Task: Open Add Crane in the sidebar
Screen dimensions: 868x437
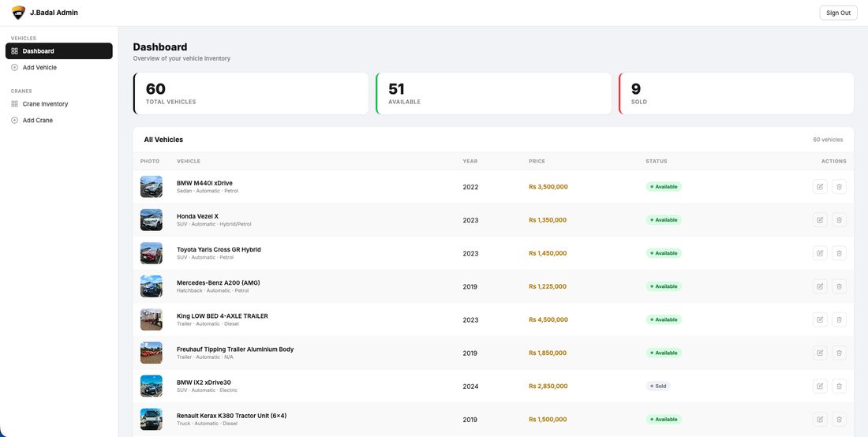Action: click(x=58, y=120)
